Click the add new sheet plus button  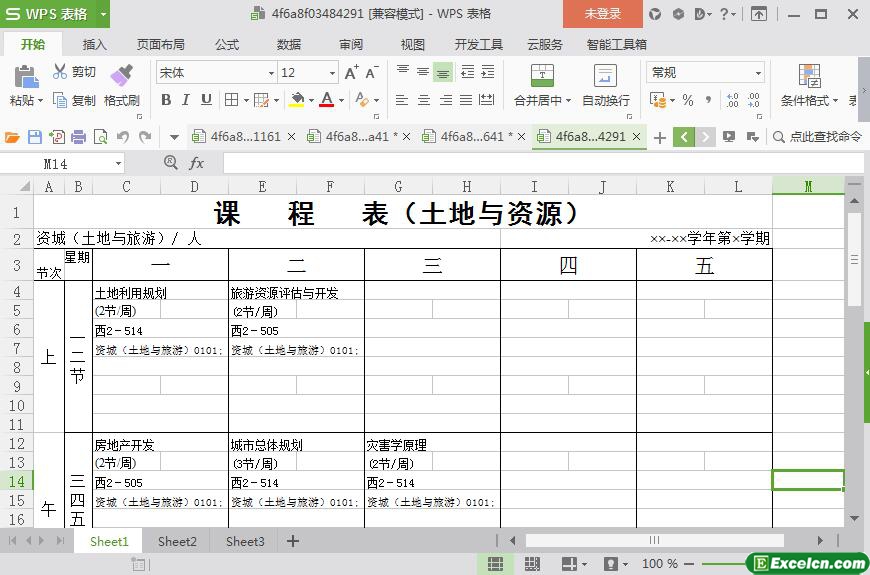pos(293,541)
